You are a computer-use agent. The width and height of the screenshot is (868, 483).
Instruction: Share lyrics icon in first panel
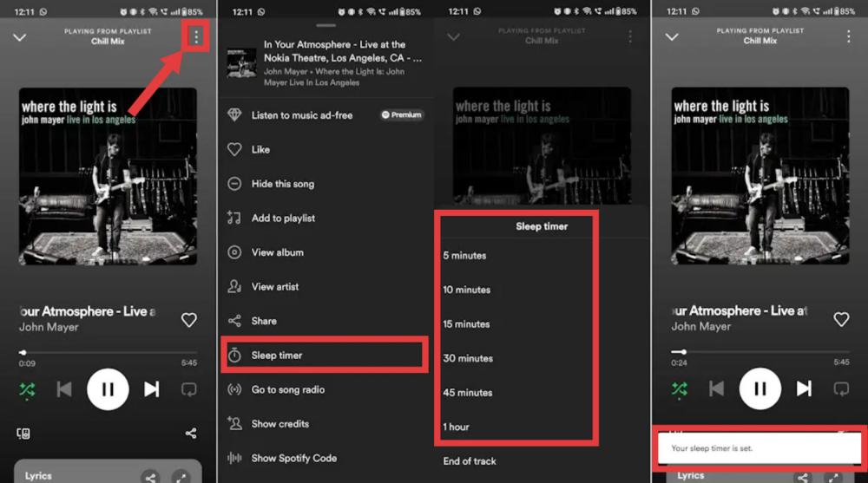click(150, 476)
